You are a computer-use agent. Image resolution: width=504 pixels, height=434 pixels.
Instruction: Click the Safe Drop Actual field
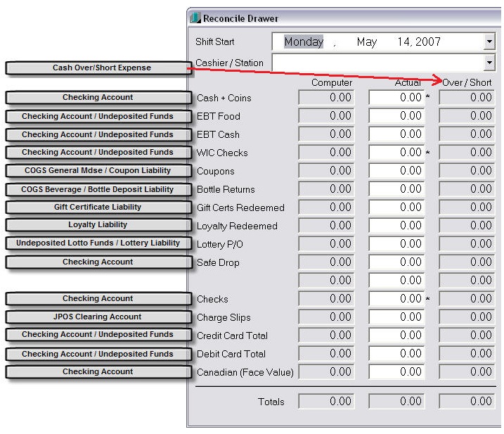396,262
